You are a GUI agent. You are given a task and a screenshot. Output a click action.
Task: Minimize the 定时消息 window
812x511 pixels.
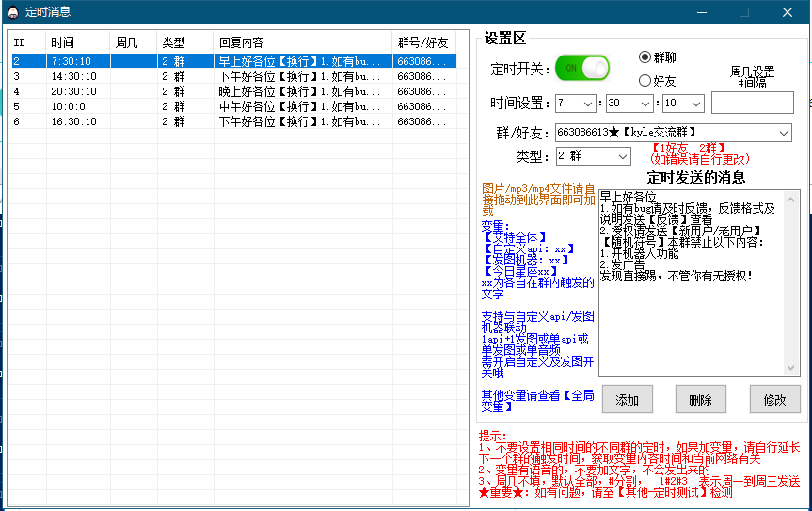tap(702, 12)
